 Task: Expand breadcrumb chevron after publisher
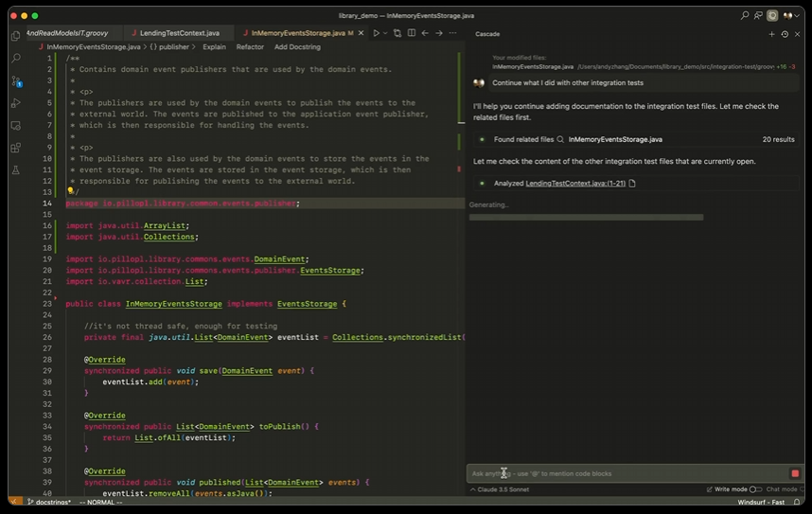194,46
